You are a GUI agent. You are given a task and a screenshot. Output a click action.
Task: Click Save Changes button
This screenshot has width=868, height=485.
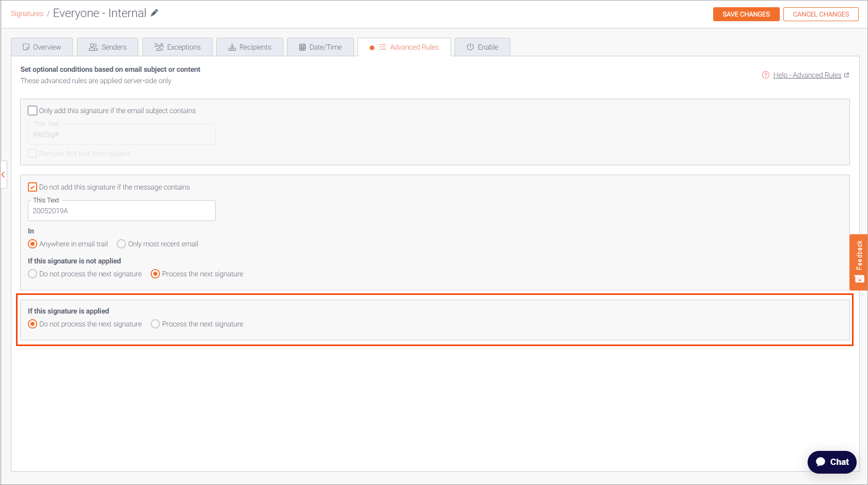click(x=746, y=14)
